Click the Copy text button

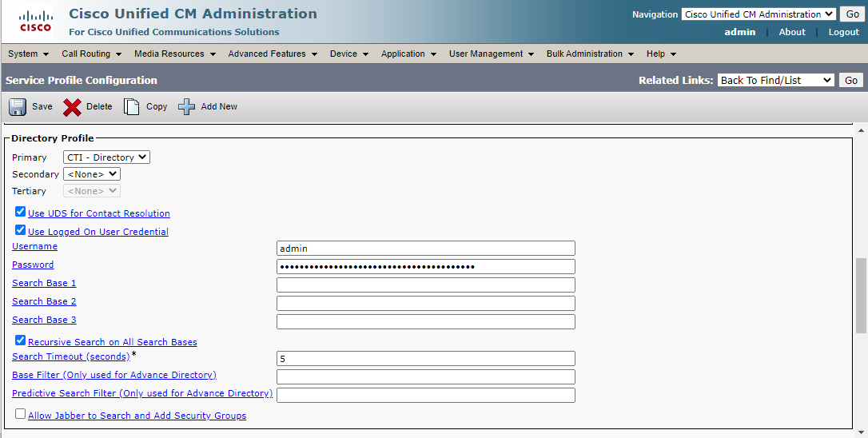click(x=157, y=107)
